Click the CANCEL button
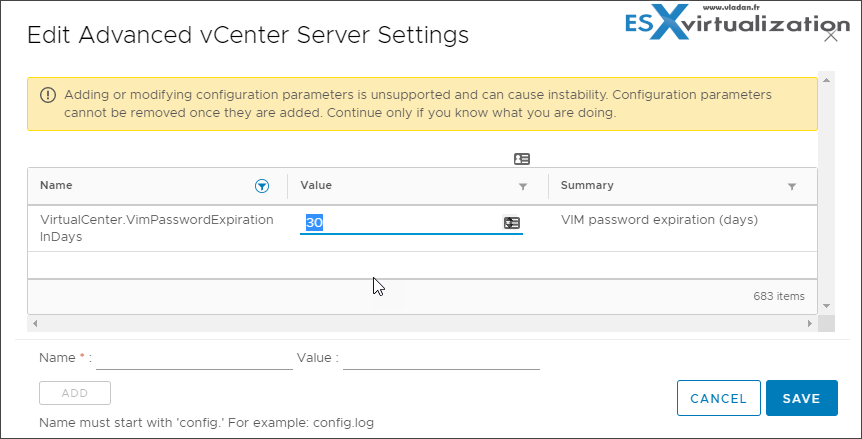This screenshot has width=862, height=439. coord(719,398)
